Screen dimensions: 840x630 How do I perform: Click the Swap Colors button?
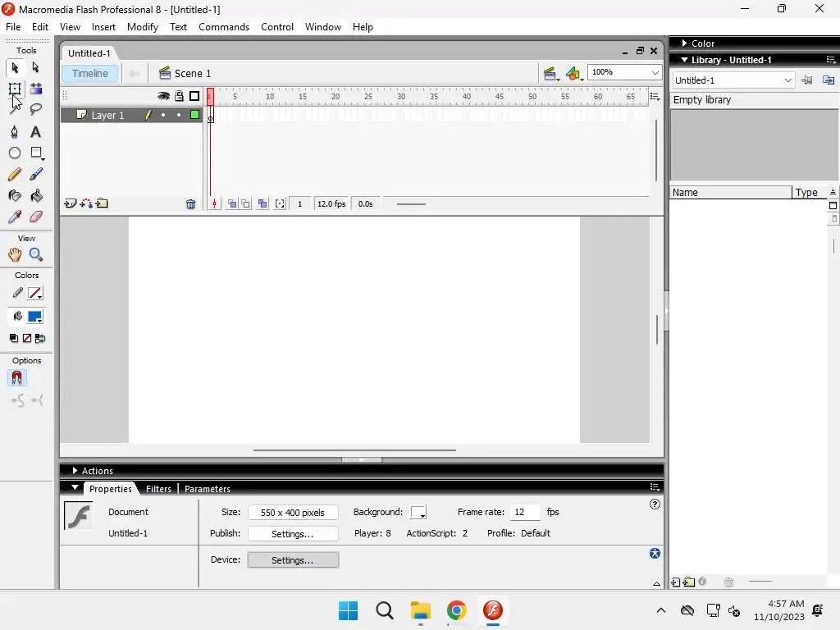[x=40, y=338]
